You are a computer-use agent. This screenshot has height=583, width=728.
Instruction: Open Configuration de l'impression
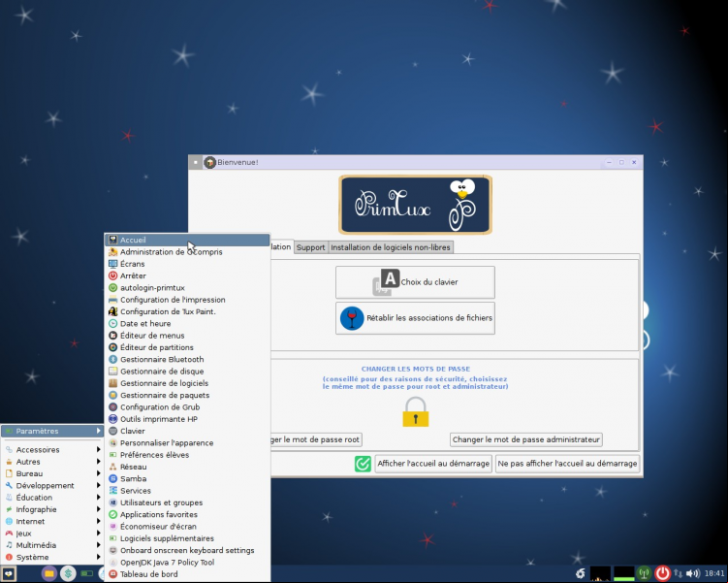click(x=187, y=300)
